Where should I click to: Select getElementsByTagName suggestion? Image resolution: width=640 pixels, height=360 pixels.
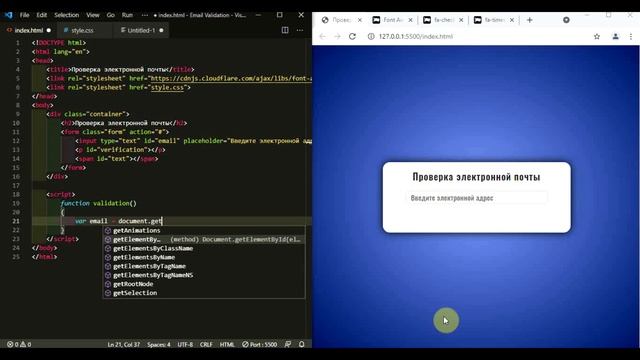pos(203,267)
